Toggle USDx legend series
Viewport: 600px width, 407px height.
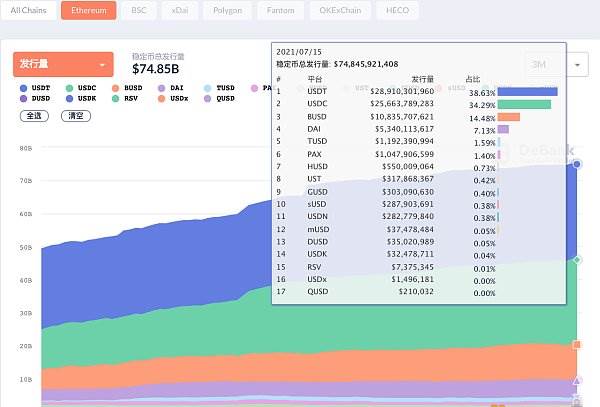pyautogui.click(x=173, y=99)
